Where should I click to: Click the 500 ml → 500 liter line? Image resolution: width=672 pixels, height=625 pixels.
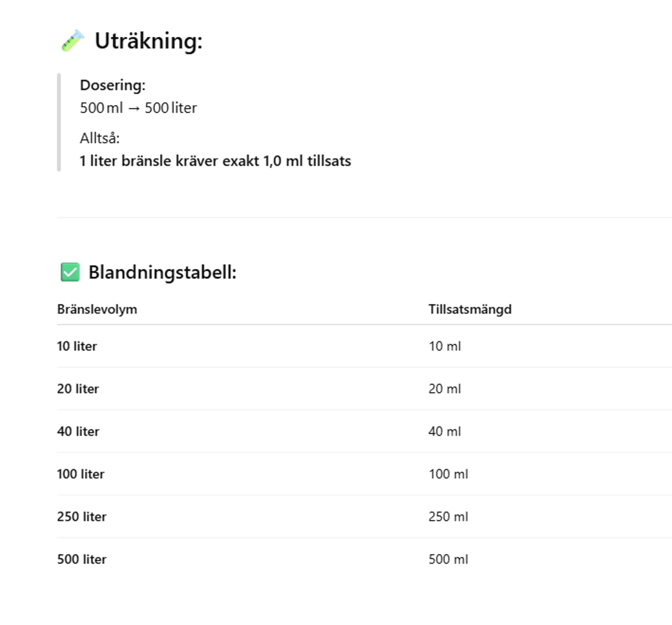click(x=138, y=108)
